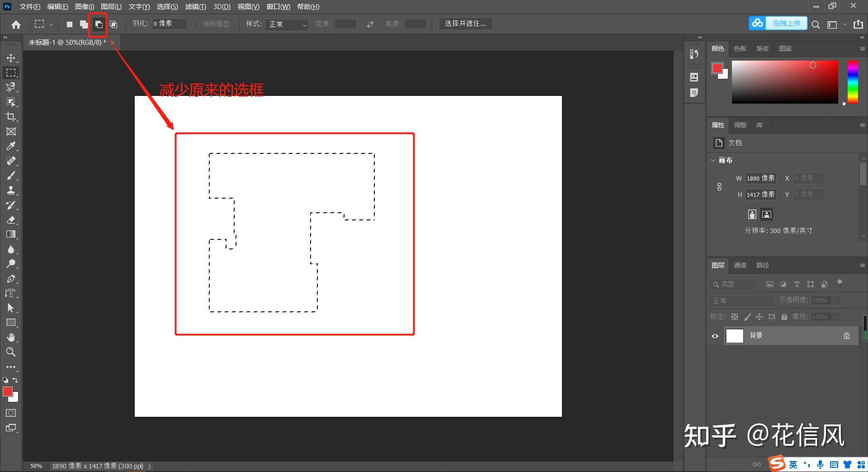Select the History Brush tool
The image size is (868, 472).
click(11, 205)
